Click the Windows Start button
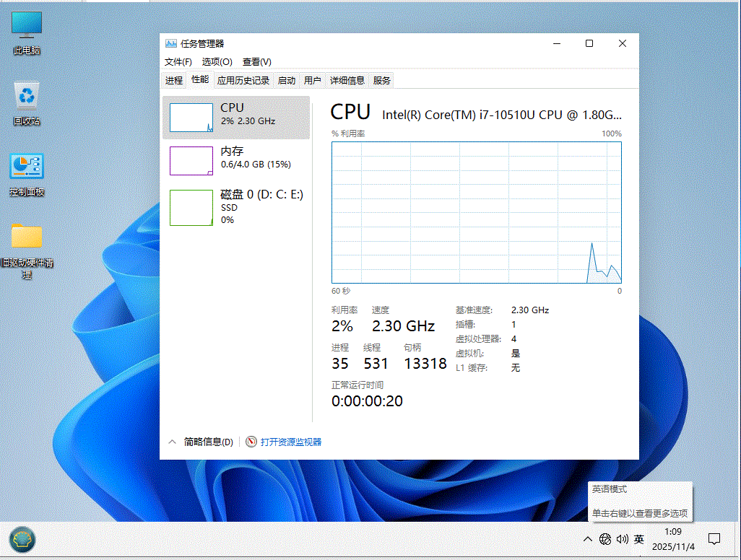This screenshot has height=560, width=741. point(21,539)
